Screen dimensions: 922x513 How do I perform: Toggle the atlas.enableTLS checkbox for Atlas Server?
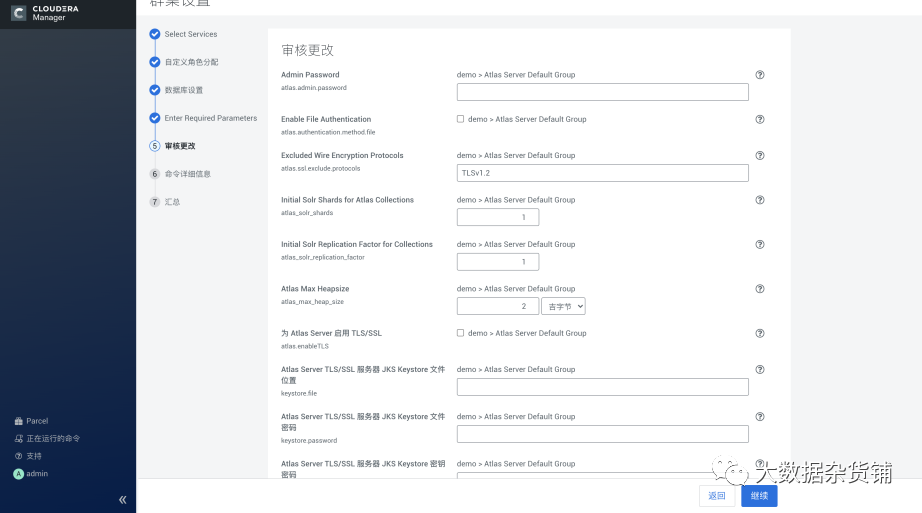461,333
